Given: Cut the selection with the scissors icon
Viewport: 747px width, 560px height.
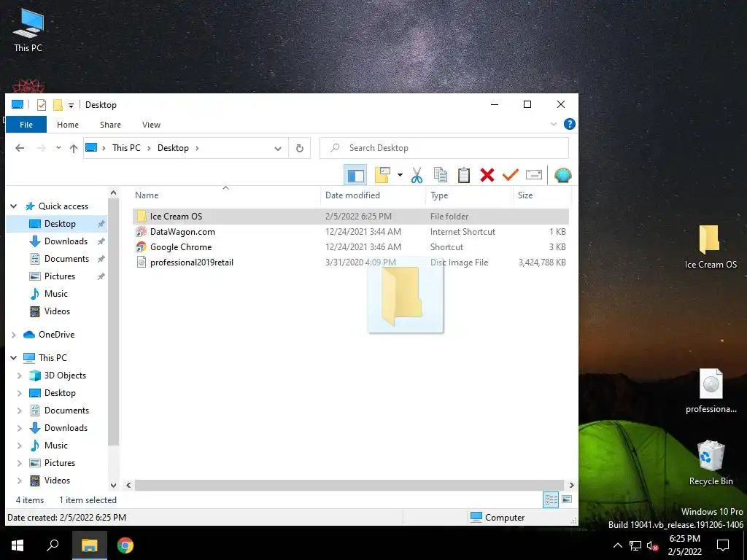Looking at the screenshot, I should pyautogui.click(x=417, y=175).
